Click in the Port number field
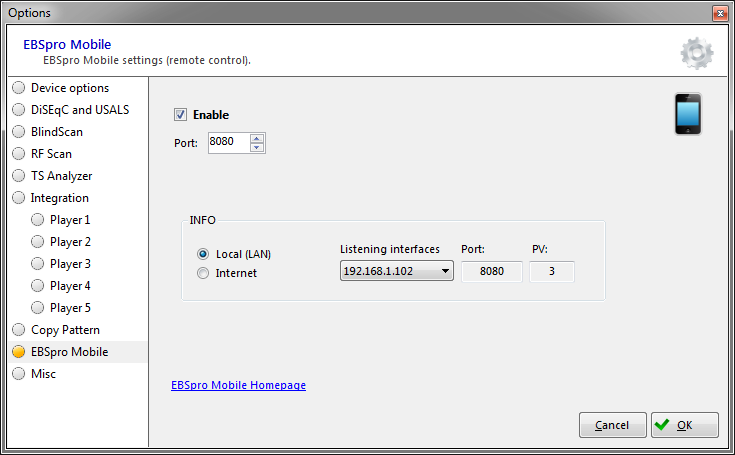This screenshot has height=455, width=735. pos(229,142)
